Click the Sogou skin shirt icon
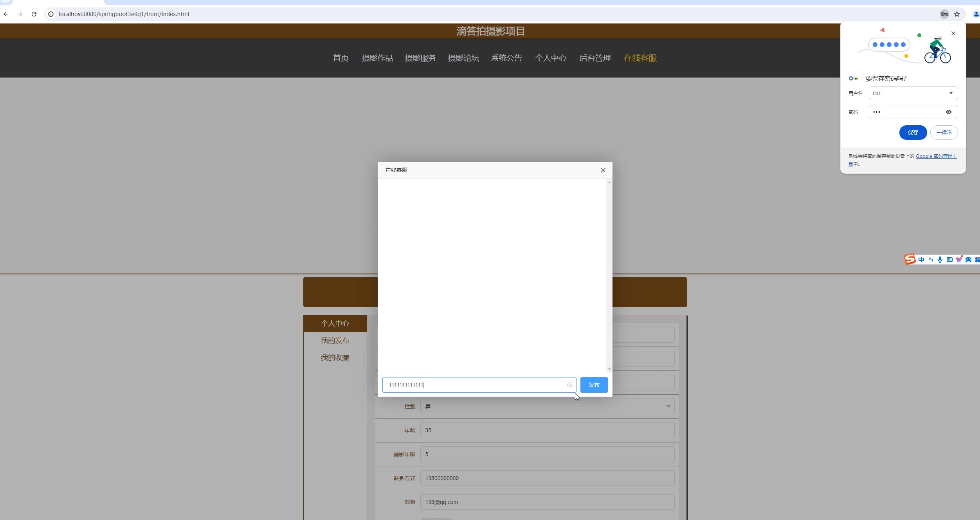980x520 pixels. coord(959,259)
